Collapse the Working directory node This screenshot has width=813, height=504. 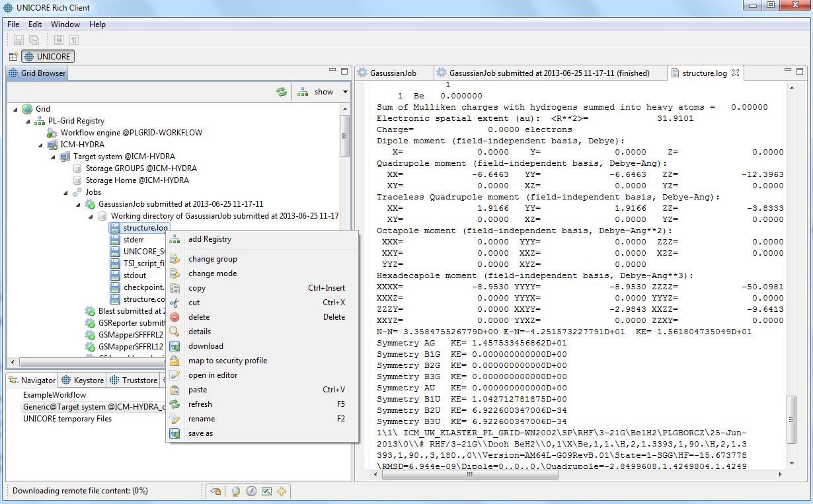[x=91, y=216]
